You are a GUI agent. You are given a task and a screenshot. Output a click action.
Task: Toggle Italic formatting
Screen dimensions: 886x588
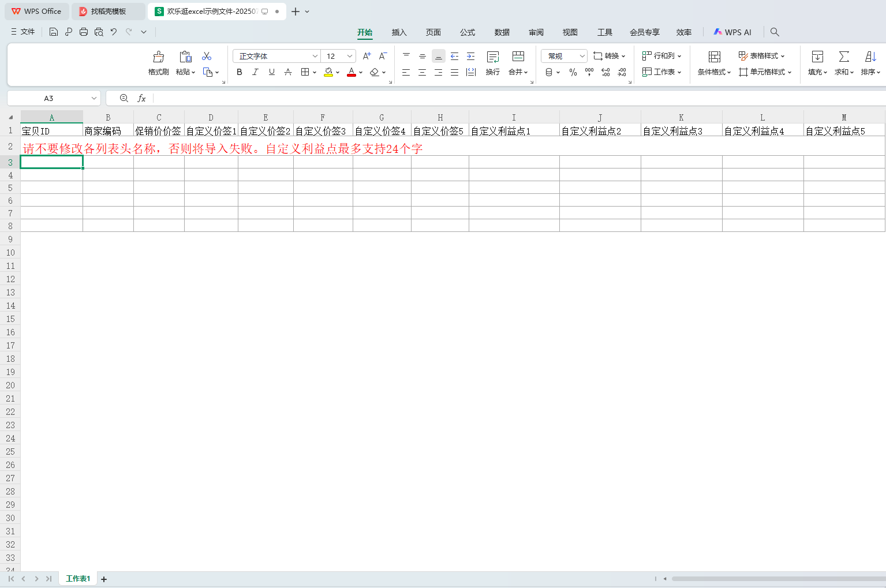[x=255, y=72]
